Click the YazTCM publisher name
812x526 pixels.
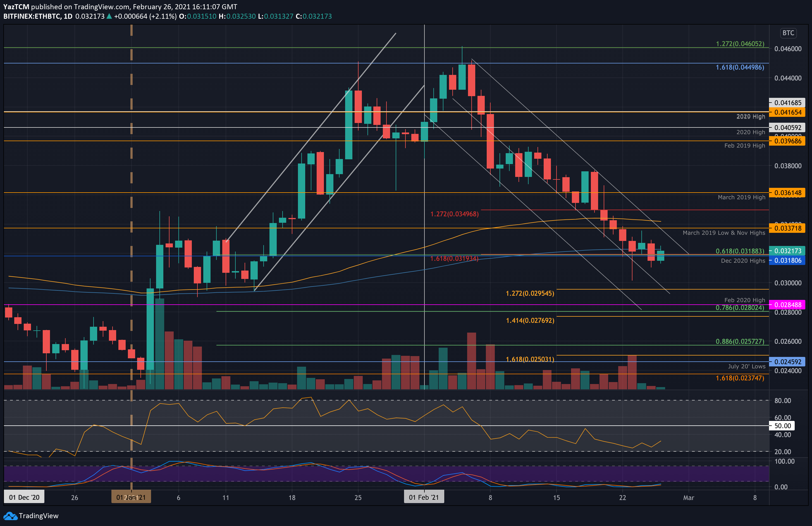click(16, 6)
